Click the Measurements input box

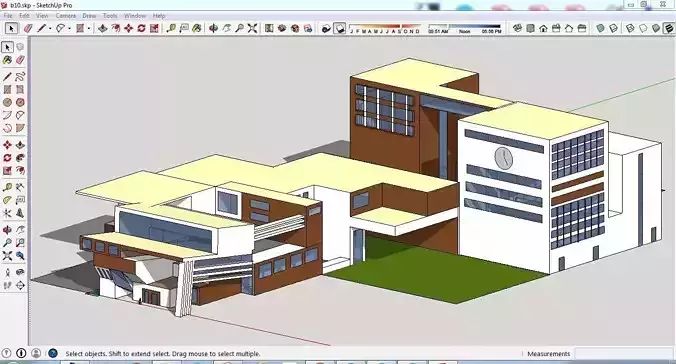624,354
